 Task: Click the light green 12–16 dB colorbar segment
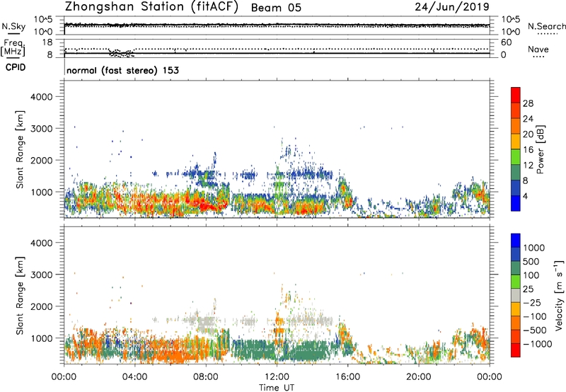pos(516,157)
